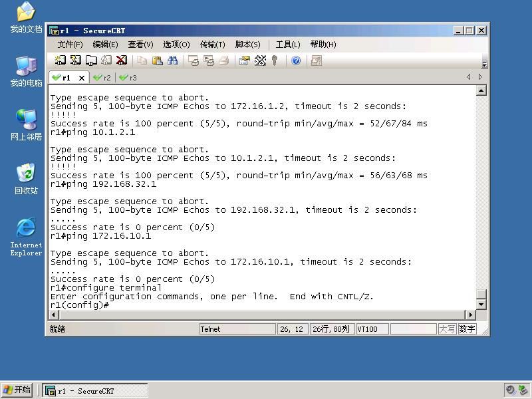Click the rightmost greyed lock toolbar icon
Viewport: 532px width, 399px height.
click(x=317, y=61)
